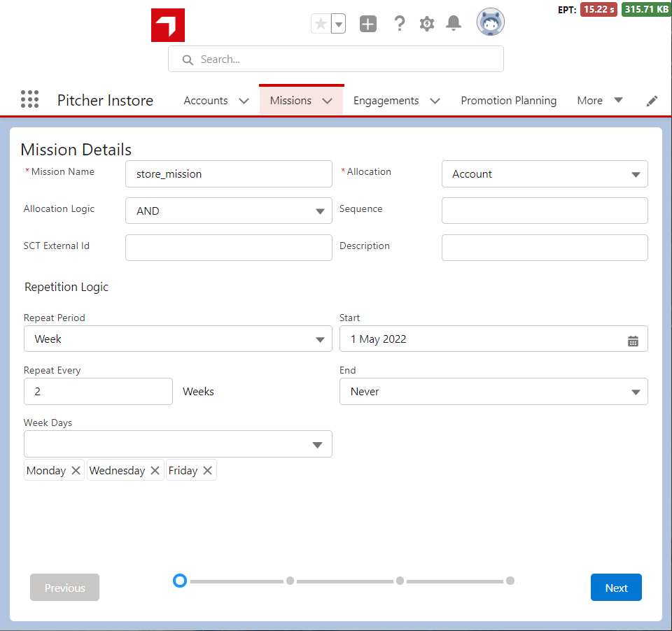Remove the Monday weekday tag
Viewport: 672px width, 631px height.
[x=76, y=471]
